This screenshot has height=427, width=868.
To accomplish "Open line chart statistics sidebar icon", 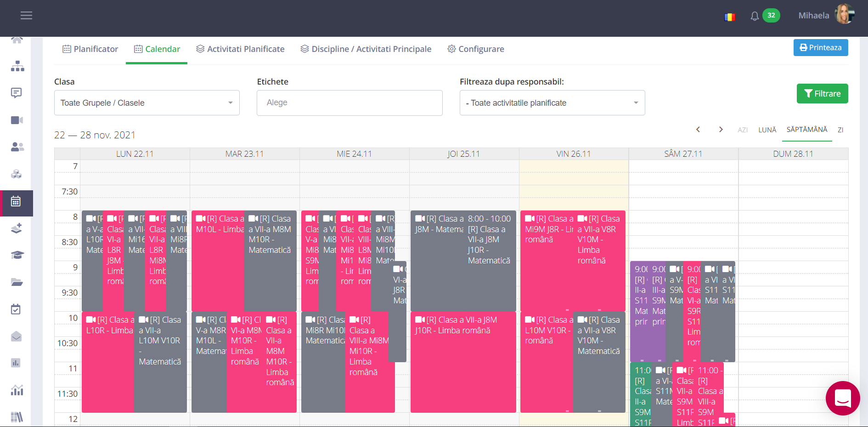I will pos(17,390).
